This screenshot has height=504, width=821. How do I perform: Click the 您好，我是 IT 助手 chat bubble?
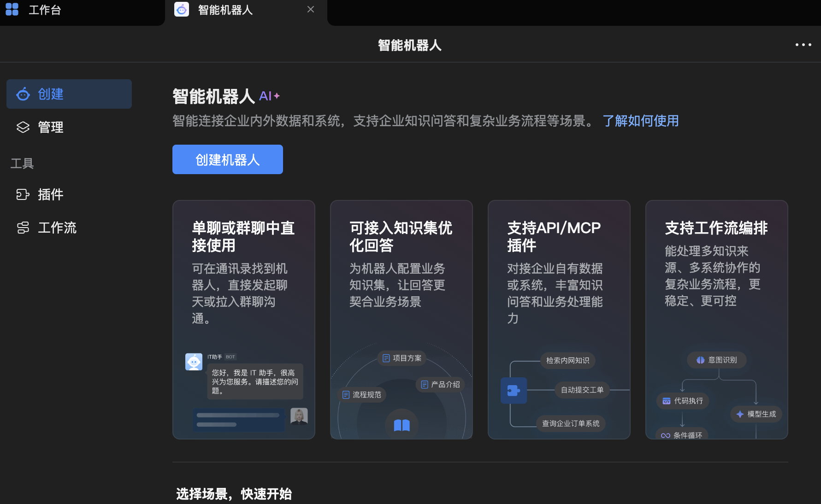tap(255, 381)
